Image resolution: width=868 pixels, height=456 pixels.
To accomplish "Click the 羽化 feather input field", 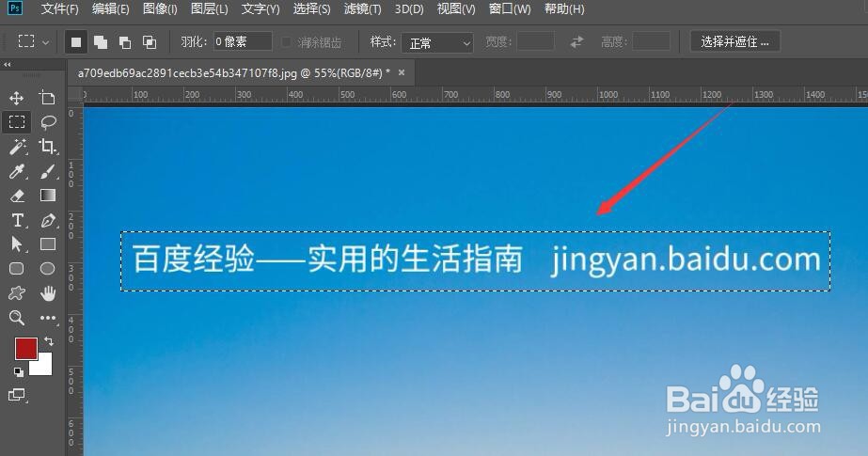I will 243,41.
